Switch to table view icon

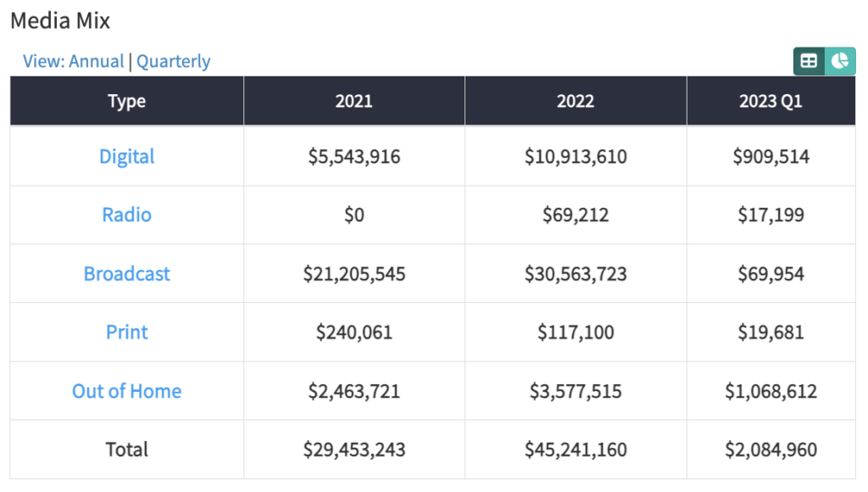point(809,61)
